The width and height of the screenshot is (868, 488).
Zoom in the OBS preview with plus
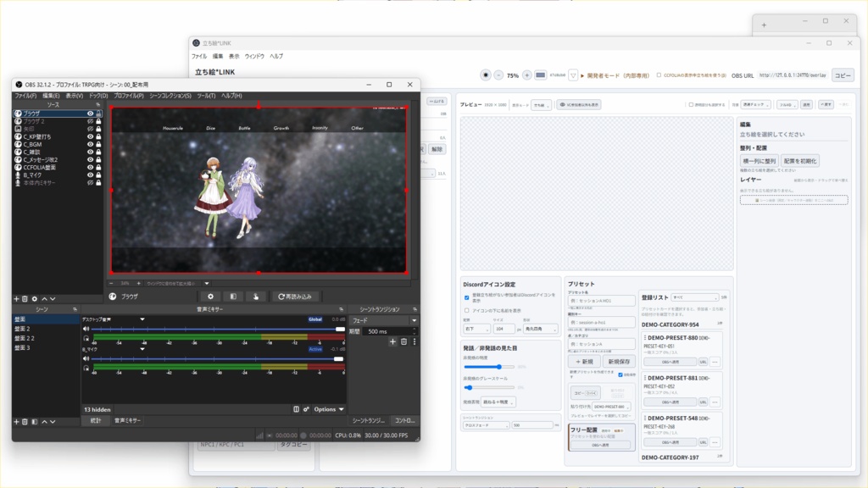coord(139,283)
